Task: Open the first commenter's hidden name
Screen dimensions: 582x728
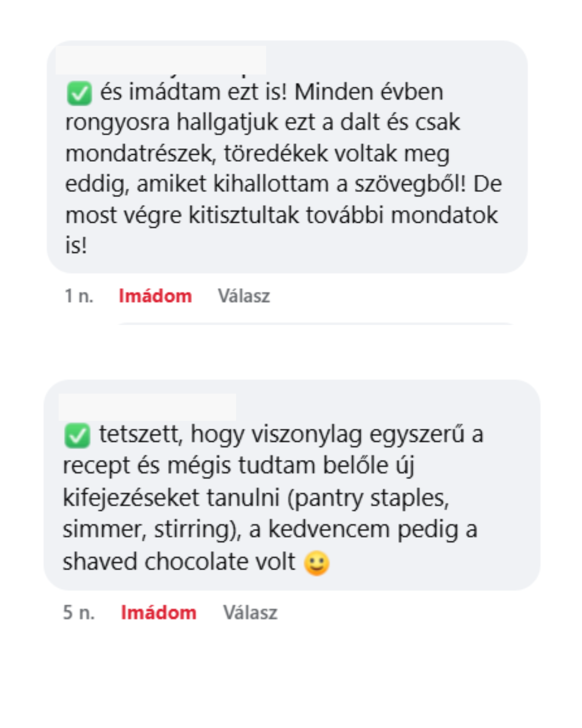Action: [x=161, y=60]
